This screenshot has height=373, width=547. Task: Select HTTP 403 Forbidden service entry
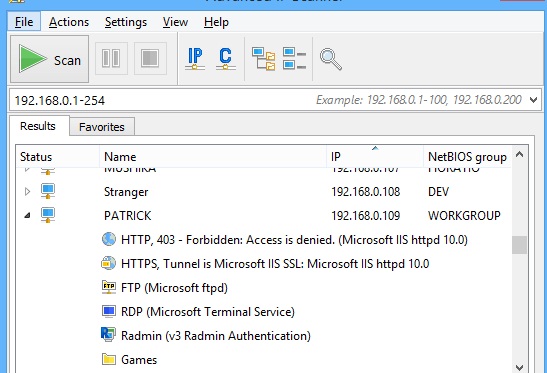coord(294,240)
